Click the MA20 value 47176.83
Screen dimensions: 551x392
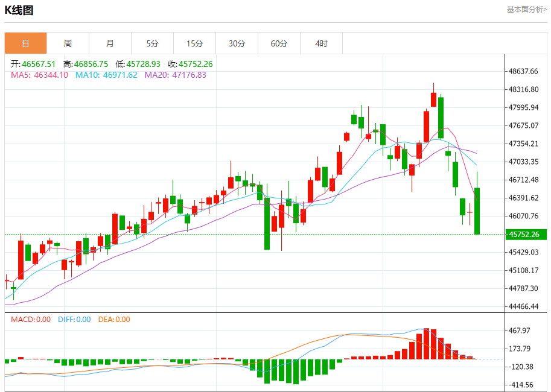[189, 75]
